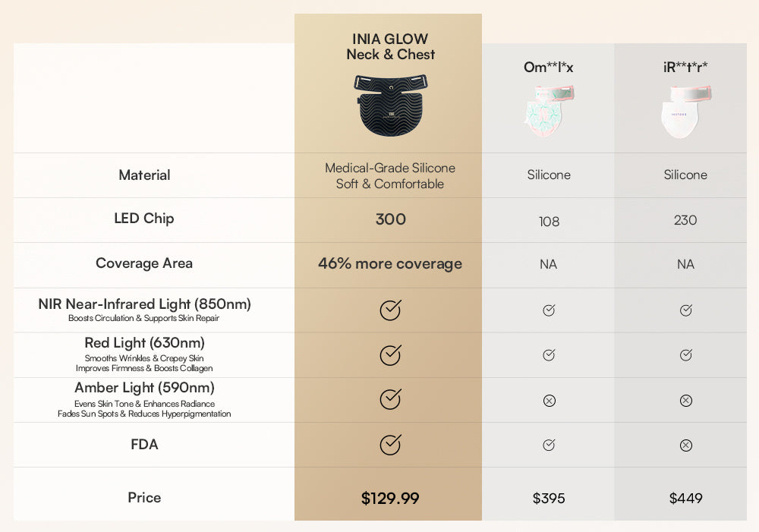The width and height of the screenshot is (759, 532).
Task: Click the Coverage Area row label
Action: (x=144, y=263)
